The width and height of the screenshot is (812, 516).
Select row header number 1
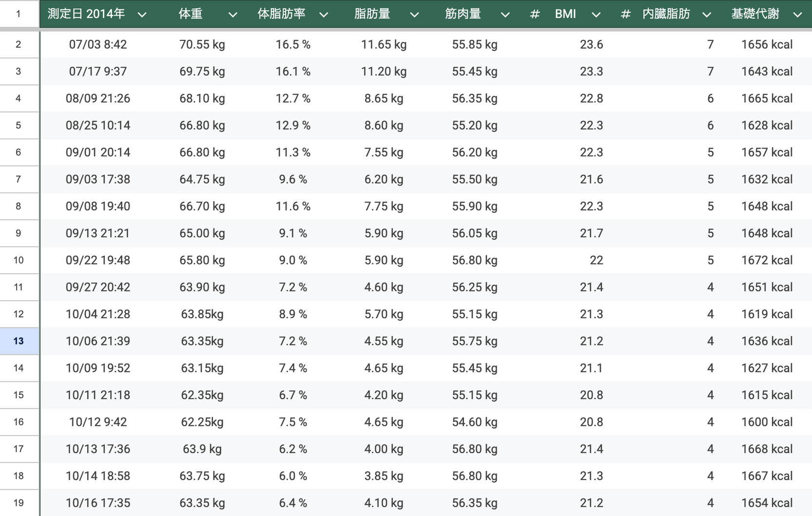(x=19, y=14)
